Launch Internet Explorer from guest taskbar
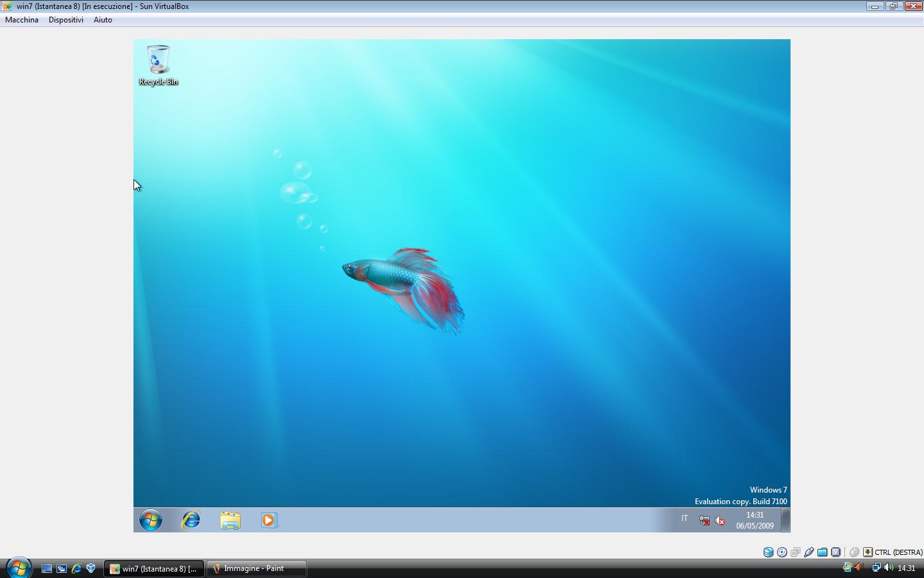 [191, 520]
